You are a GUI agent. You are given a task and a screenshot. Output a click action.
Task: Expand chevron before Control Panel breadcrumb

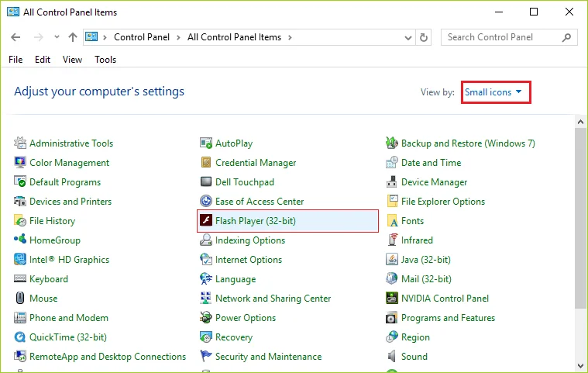105,37
